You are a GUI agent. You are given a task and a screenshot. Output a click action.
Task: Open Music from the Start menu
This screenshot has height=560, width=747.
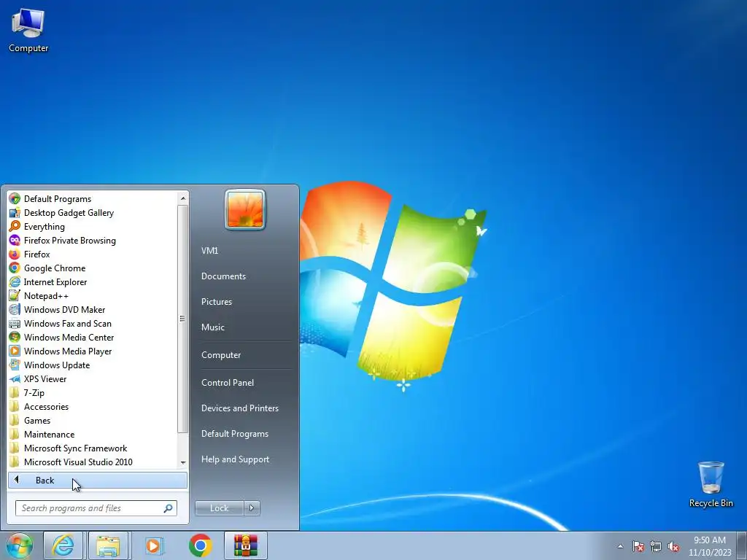click(212, 327)
